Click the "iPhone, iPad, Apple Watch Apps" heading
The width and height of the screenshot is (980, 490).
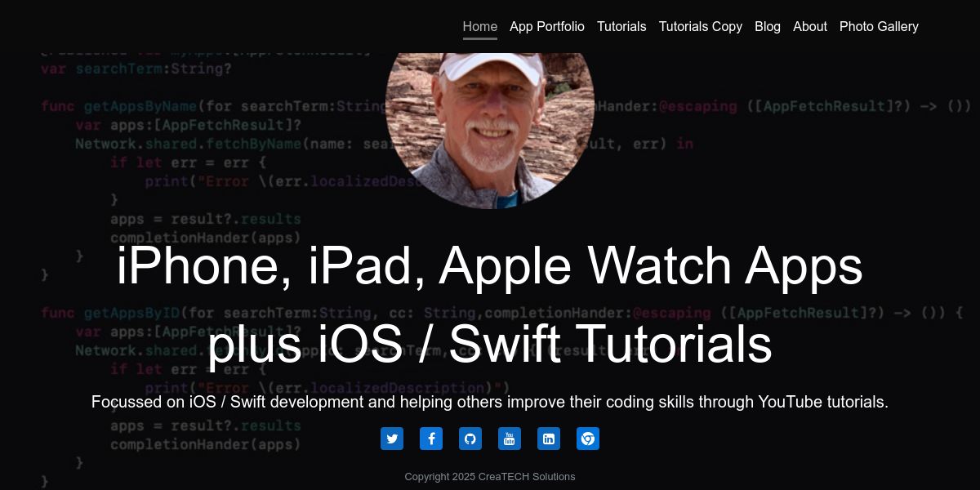click(x=490, y=265)
